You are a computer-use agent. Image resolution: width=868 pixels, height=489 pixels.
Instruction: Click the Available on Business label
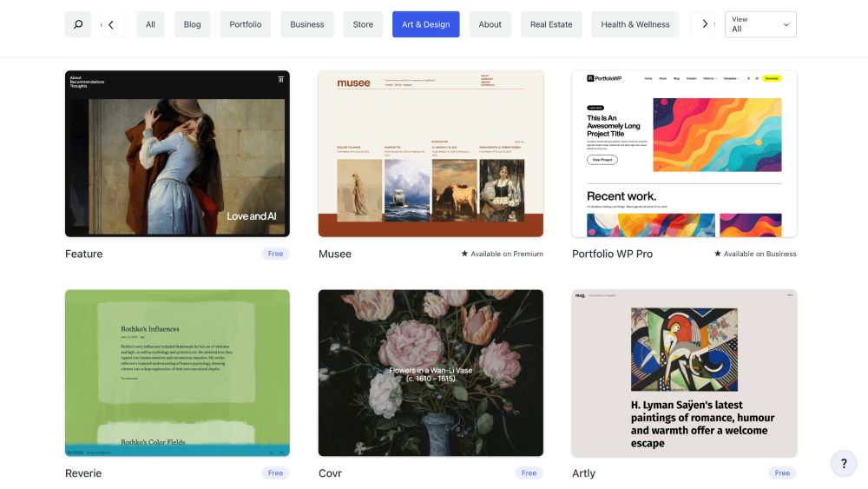point(760,254)
